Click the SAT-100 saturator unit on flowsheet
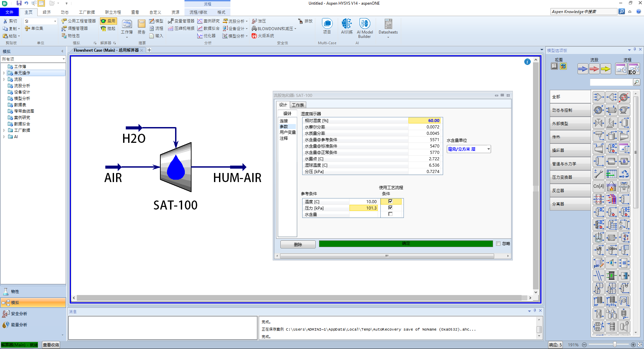This screenshot has height=349, width=644. click(x=176, y=167)
